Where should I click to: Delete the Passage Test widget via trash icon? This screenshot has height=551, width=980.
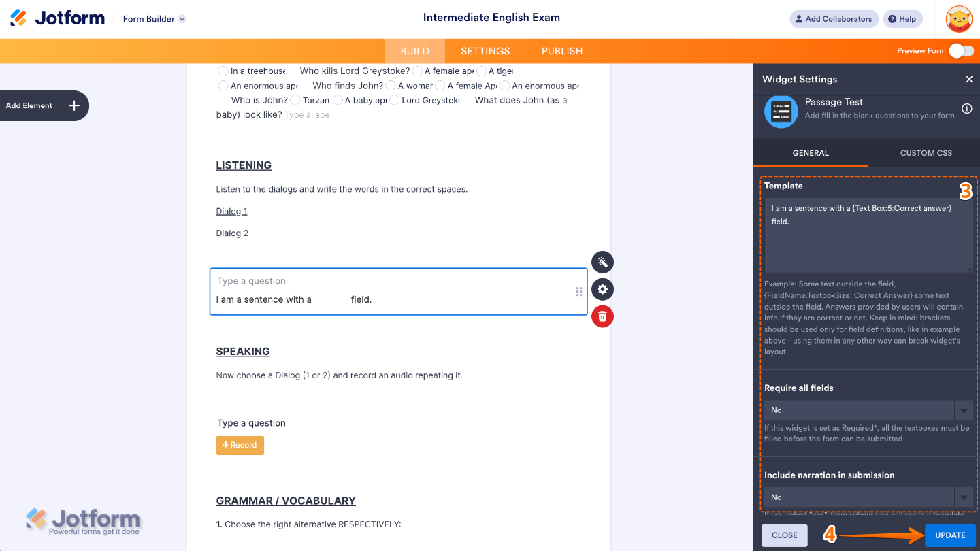coord(602,316)
